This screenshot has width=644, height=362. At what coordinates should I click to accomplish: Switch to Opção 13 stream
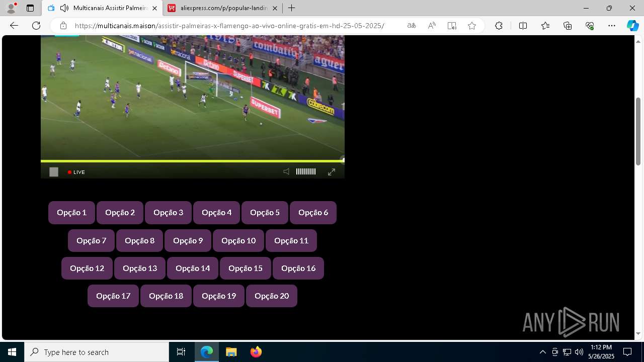pyautogui.click(x=140, y=268)
